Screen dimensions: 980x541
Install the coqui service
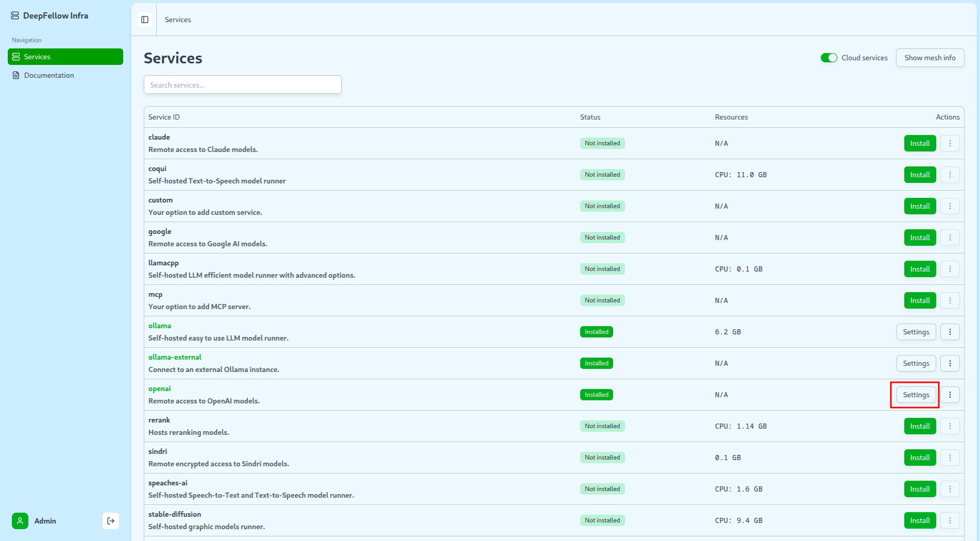920,175
